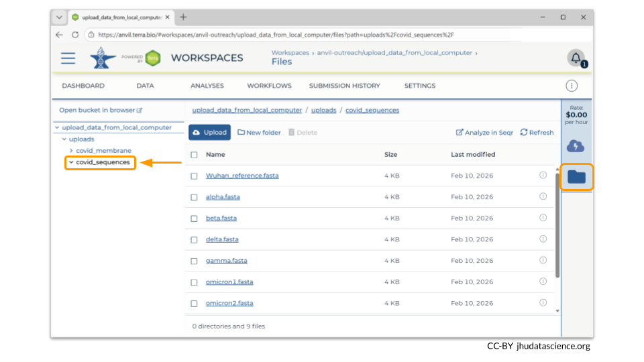Open the cloud environment configuration icon
Image resolution: width=644 pixels, height=362 pixels.
pos(576,146)
